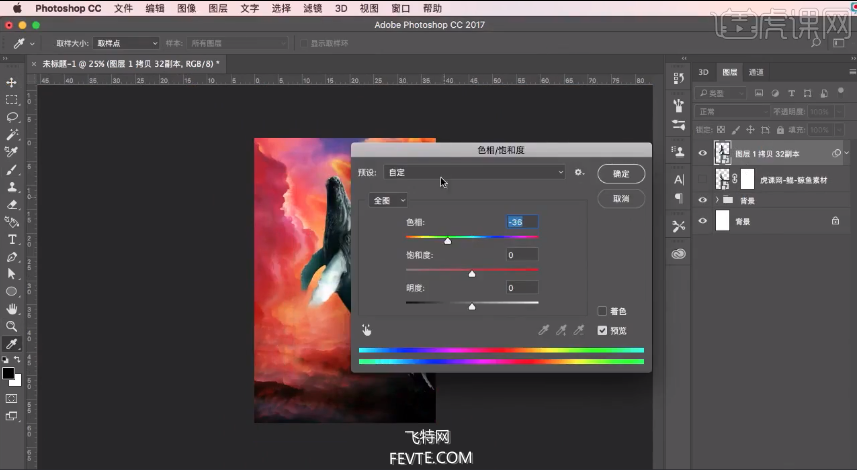Click the search icon in options bar

point(816,43)
